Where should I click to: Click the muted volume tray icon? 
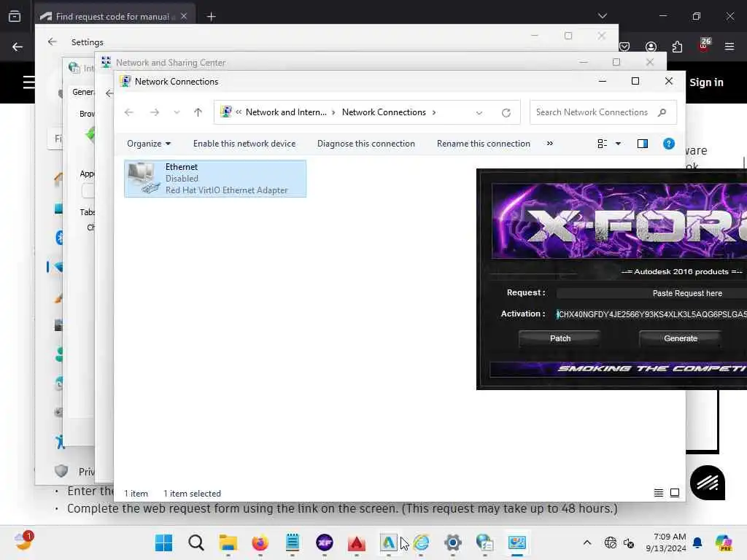tap(628, 542)
